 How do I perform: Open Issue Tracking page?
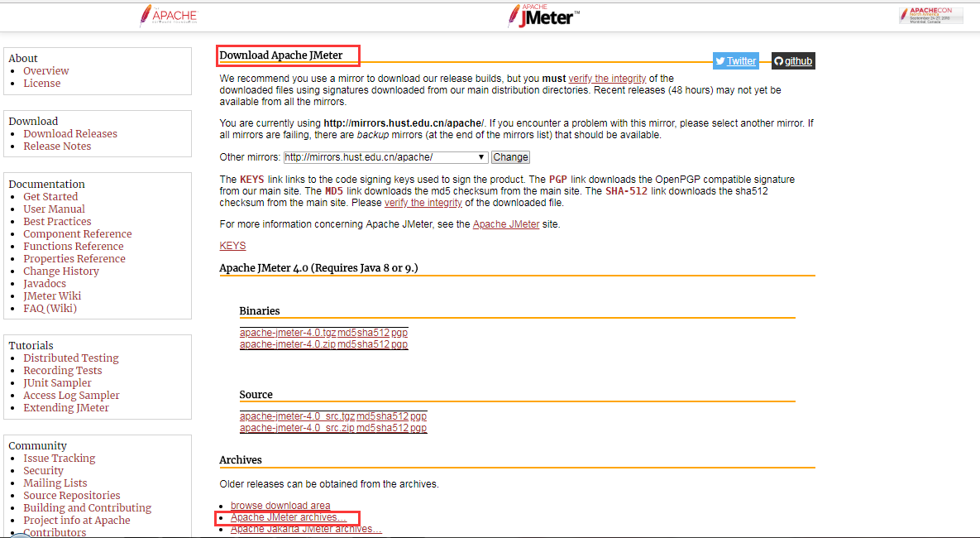point(60,459)
